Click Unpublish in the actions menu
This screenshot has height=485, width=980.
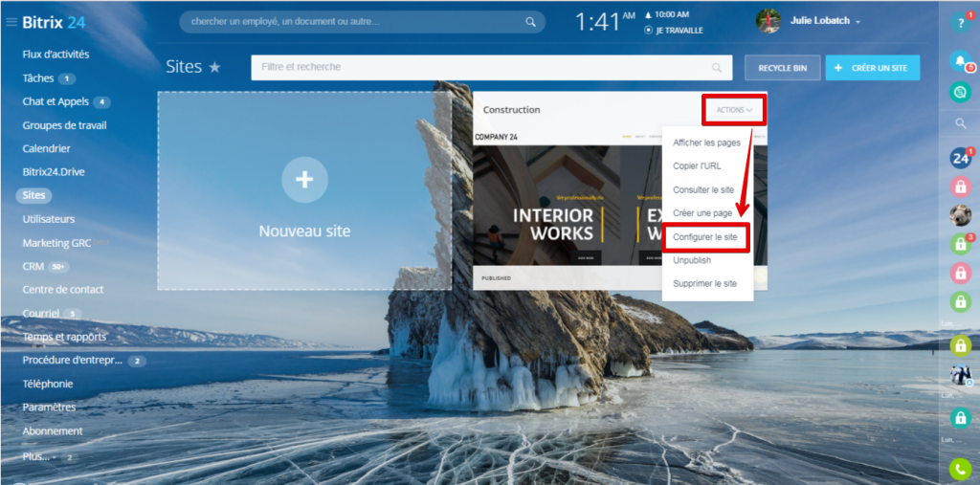[x=692, y=260]
